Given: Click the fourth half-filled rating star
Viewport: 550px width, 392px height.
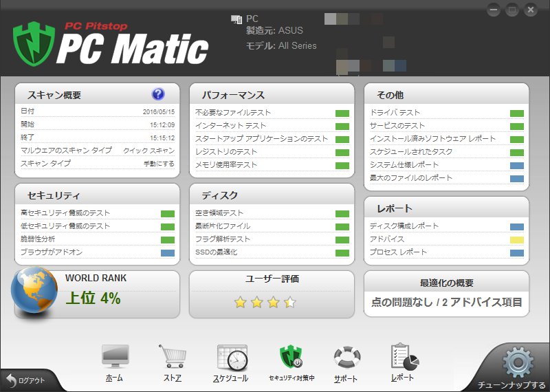Looking at the screenshot, I should 289,302.
